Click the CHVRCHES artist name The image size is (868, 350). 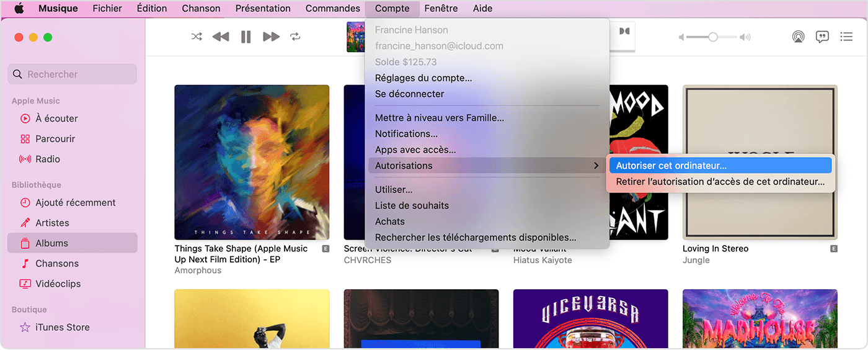click(368, 260)
